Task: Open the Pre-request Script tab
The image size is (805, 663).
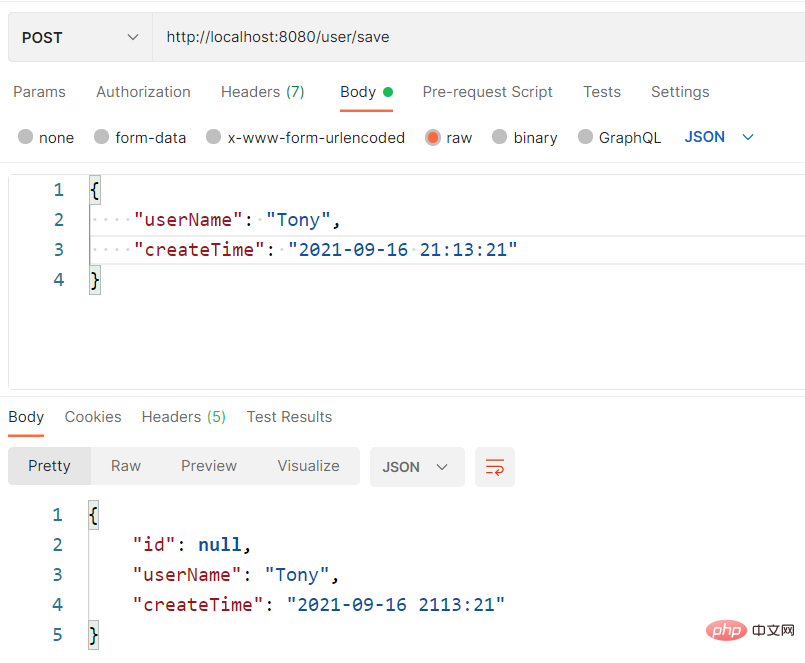Action: coord(487,91)
